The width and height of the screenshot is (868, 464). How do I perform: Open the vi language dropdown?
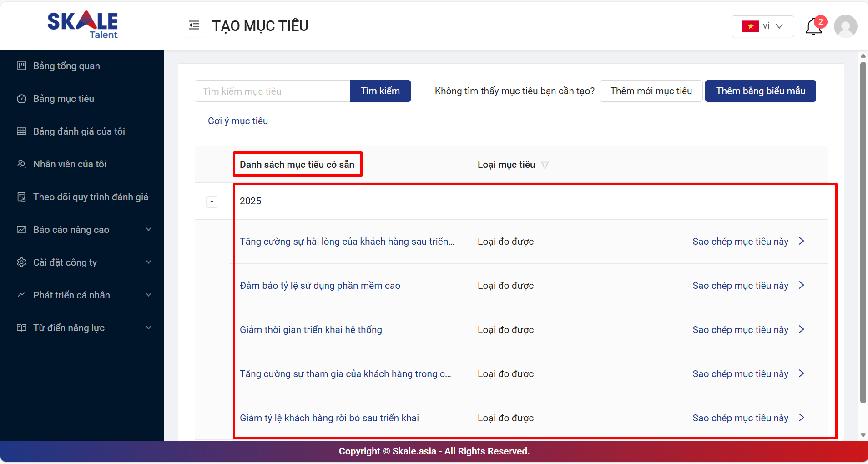[x=762, y=26]
